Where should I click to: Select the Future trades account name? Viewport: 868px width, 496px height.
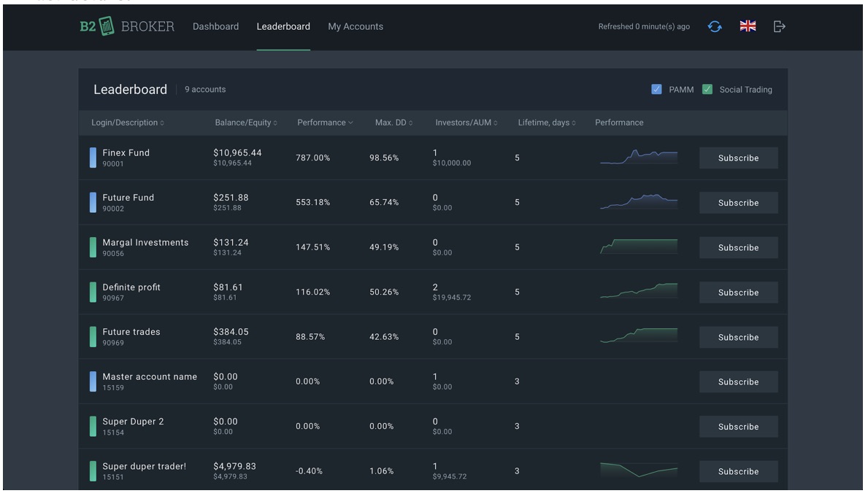coord(131,332)
